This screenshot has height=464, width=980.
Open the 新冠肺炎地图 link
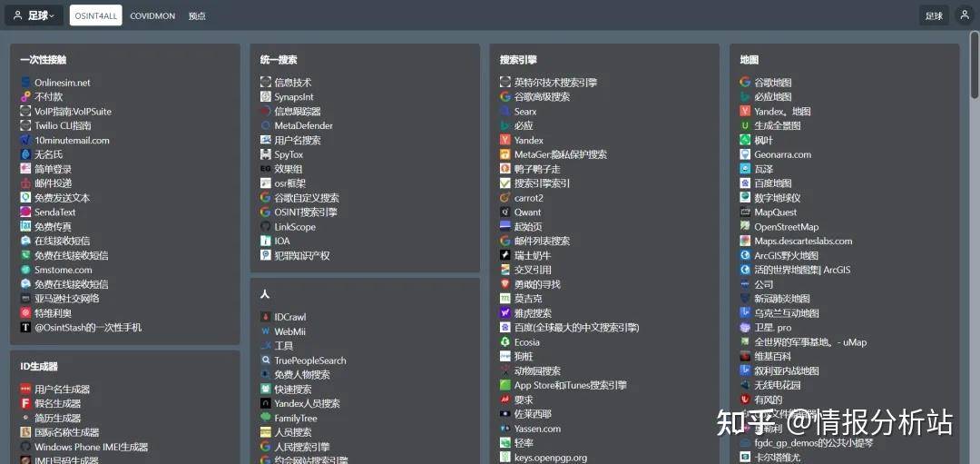point(782,298)
